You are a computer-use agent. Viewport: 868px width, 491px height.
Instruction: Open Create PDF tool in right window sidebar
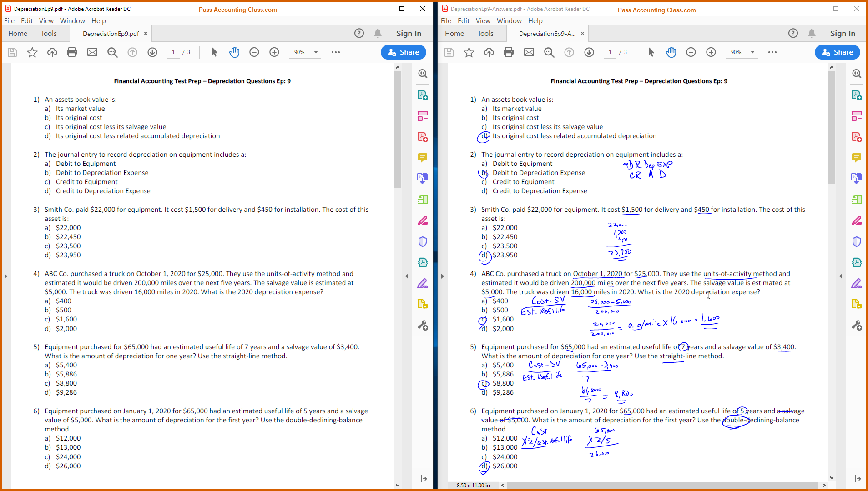(x=857, y=137)
